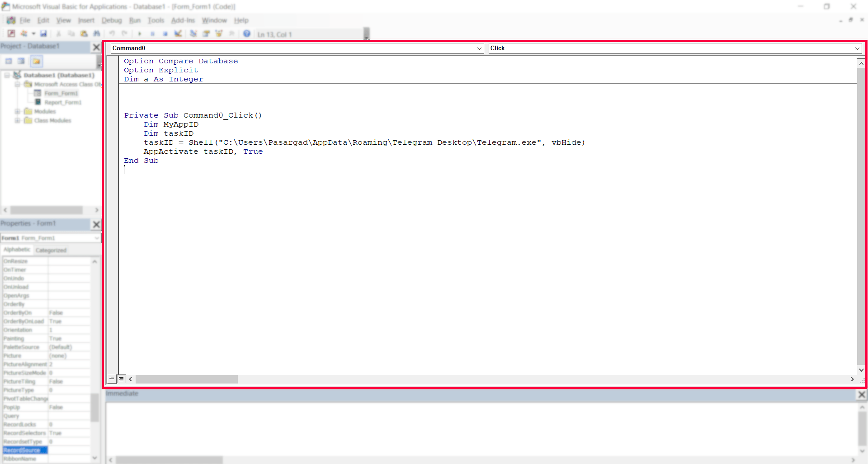Viewport: 868px width, 464px height.
Task: Open the Command0 object dropdown
Action: tap(479, 48)
